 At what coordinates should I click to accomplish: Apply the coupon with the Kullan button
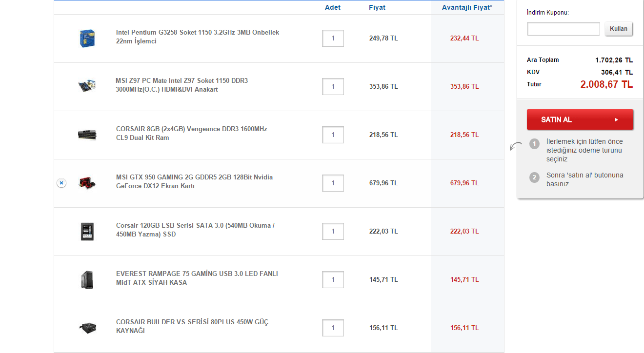coord(619,29)
